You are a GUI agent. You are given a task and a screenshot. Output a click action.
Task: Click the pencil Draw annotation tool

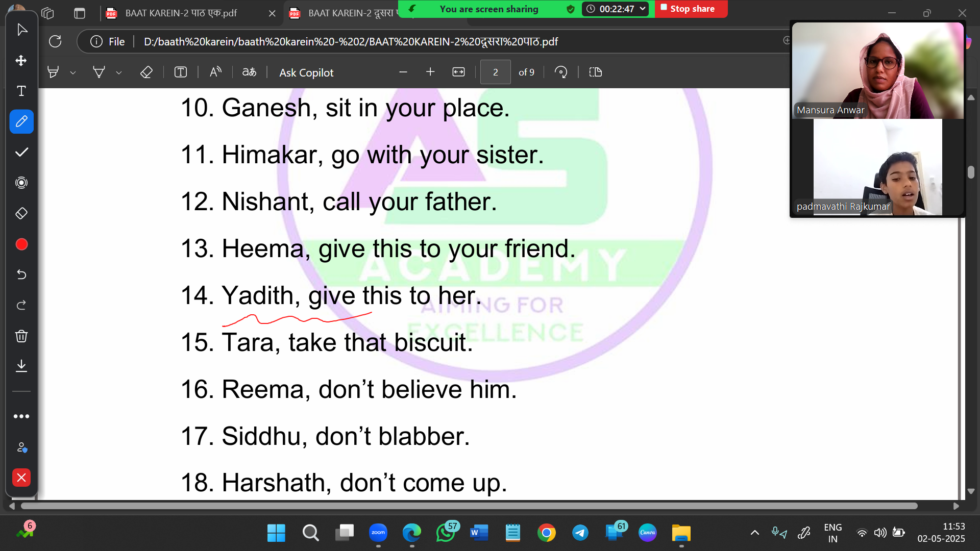(x=21, y=122)
